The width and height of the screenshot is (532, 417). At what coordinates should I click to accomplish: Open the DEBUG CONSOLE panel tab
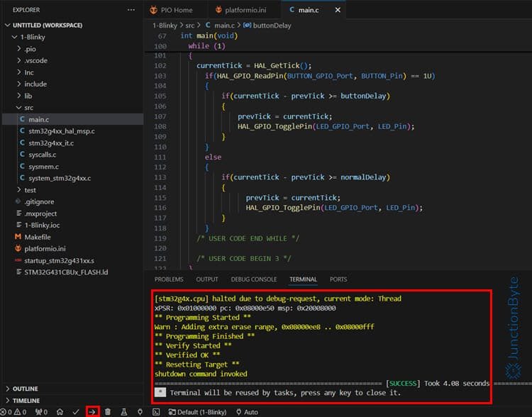(254, 279)
